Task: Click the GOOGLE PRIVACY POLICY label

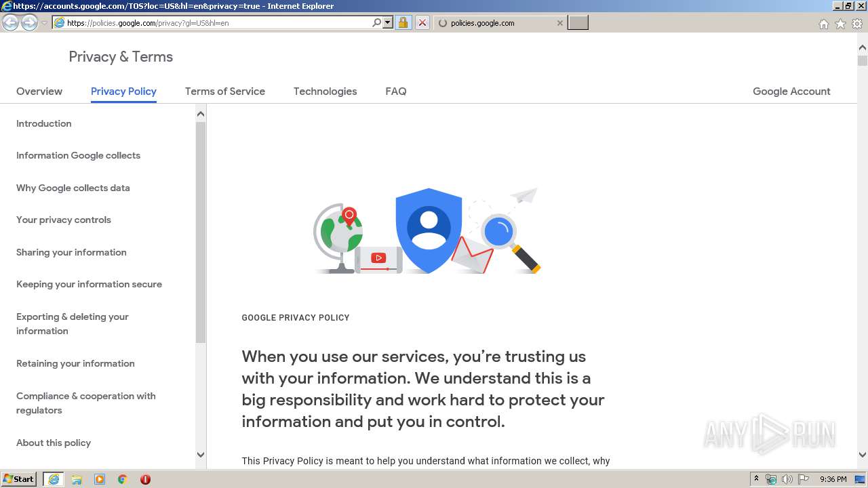Action: tap(296, 318)
